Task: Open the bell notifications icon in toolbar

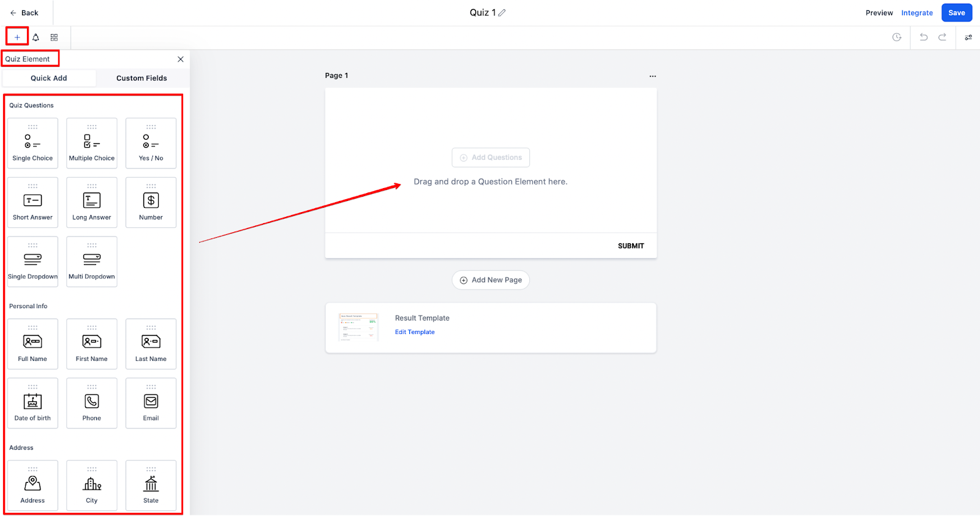Action: coord(36,37)
